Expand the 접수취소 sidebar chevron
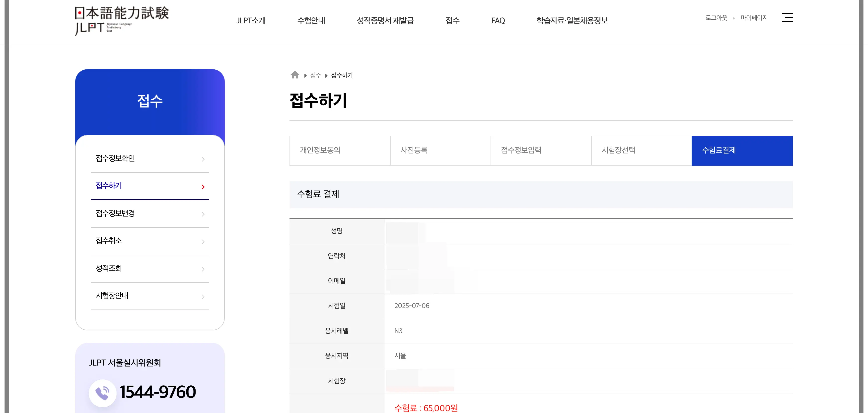868x413 pixels. coord(203,241)
